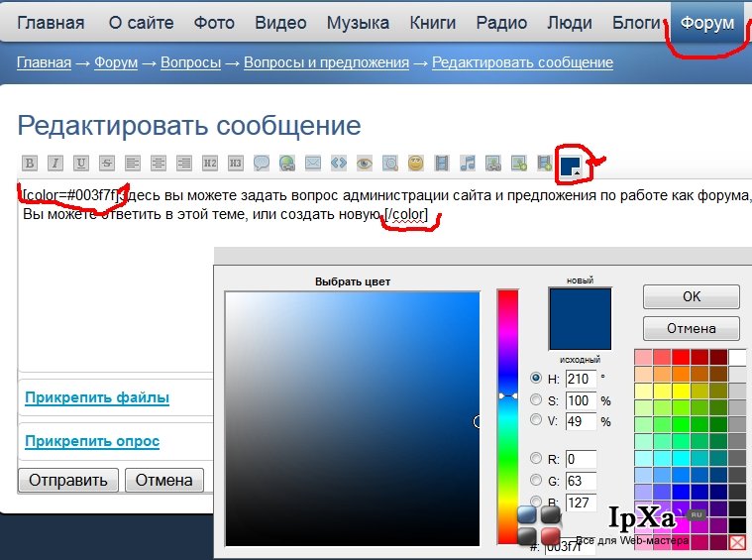Expand the Прикрепить опрос section
752x560 pixels.
click(x=92, y=441)
